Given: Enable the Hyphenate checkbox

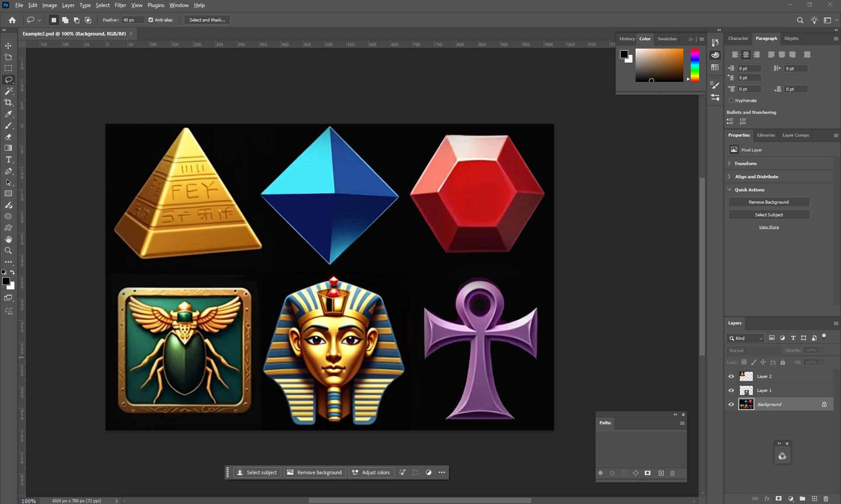Looking at the screenshot, I should (x=731, y=100).
